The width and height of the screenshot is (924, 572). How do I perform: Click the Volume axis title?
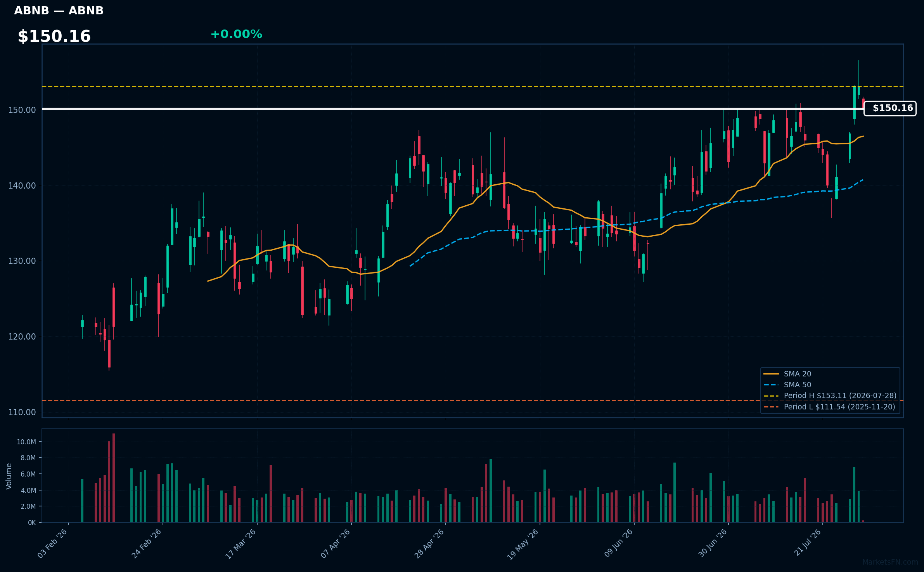(x=9, y=476)
